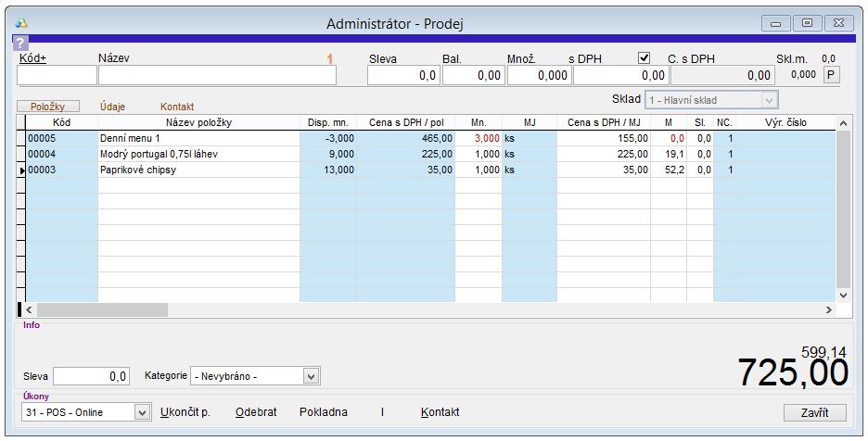Open the 31 - POS - Online dropdown
The height and width of the screenshot is (441, 868).
(x=142, y=412)
